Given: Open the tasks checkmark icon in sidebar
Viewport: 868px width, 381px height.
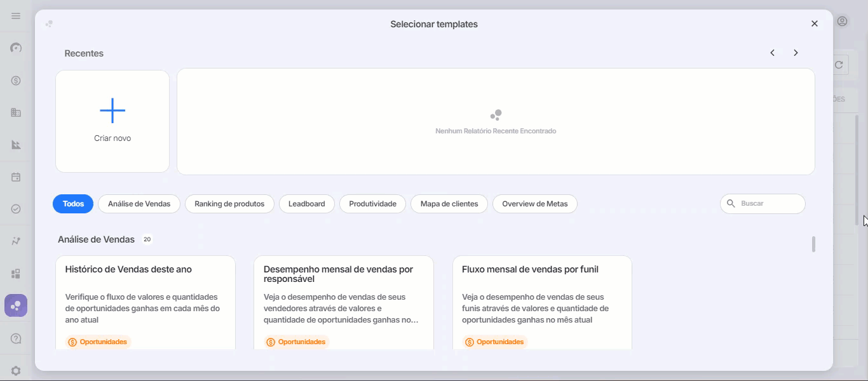Looking at the screenshot, I should click(16, 209).
